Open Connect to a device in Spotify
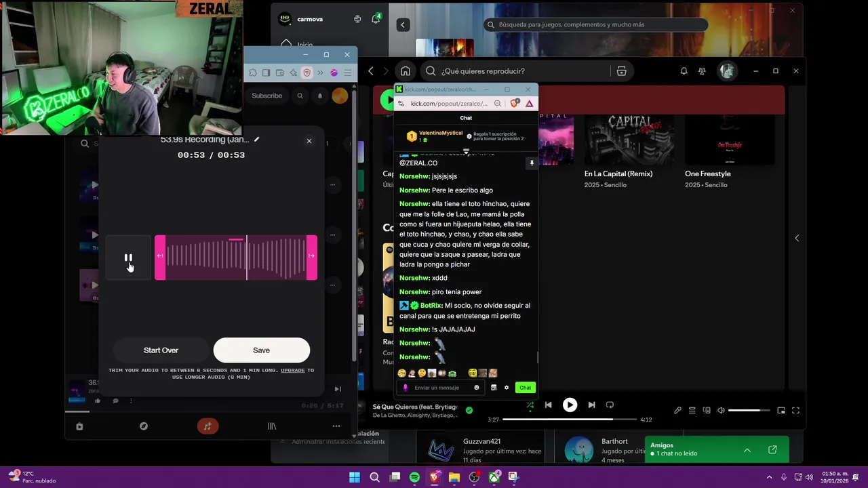868x488 pixels. tap(707, 410)
